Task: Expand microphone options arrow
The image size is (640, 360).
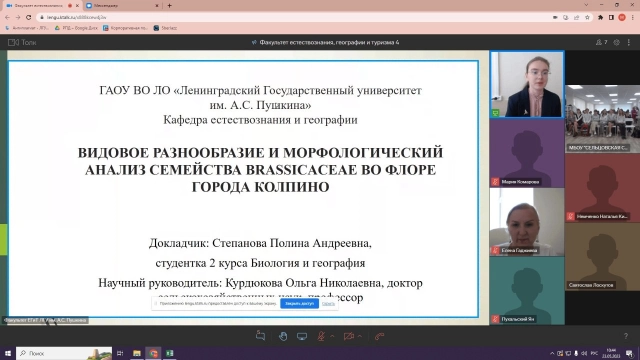Action: (332, 336)
